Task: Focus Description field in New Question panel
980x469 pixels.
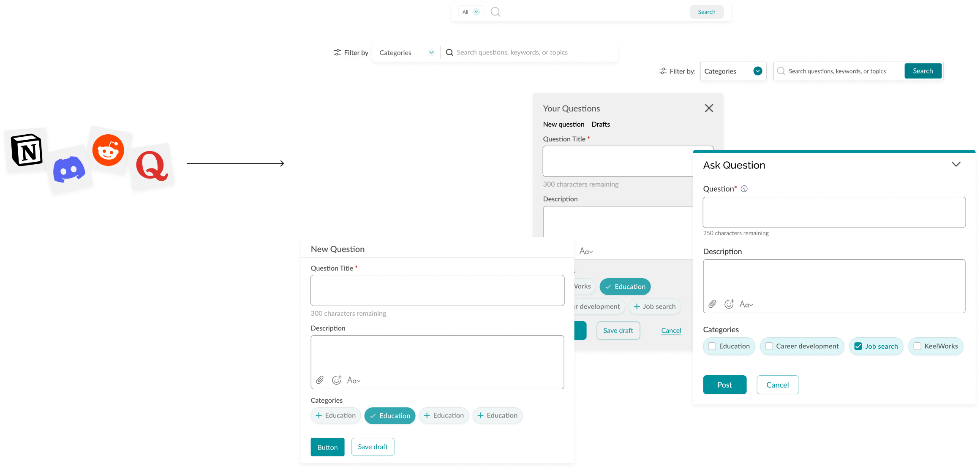Action: click(438, 362)
